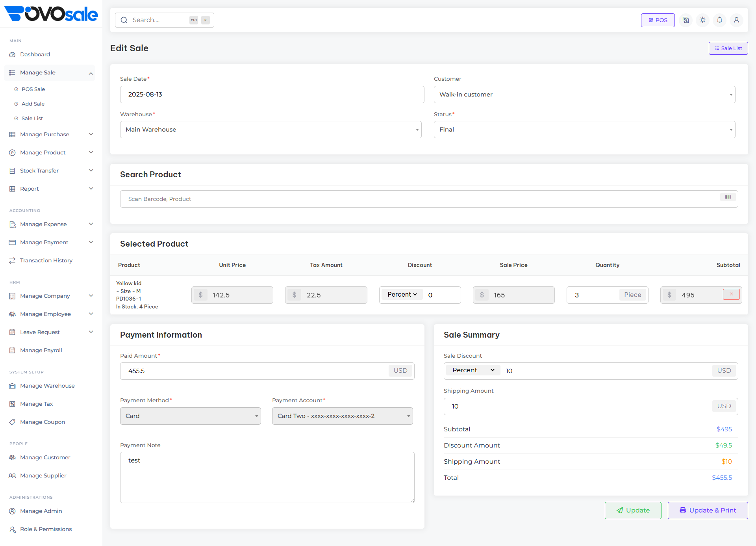Open the user profile icon
The image size is (756, 546).
coord(736,20)
